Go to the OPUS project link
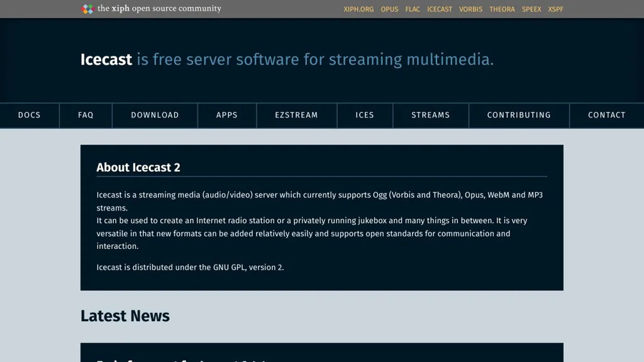This screenshot has height=362, width=644. coord(389,9)
